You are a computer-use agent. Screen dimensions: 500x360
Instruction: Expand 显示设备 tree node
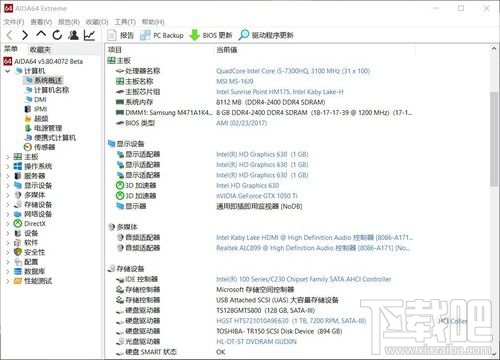(x=8, y=186)
